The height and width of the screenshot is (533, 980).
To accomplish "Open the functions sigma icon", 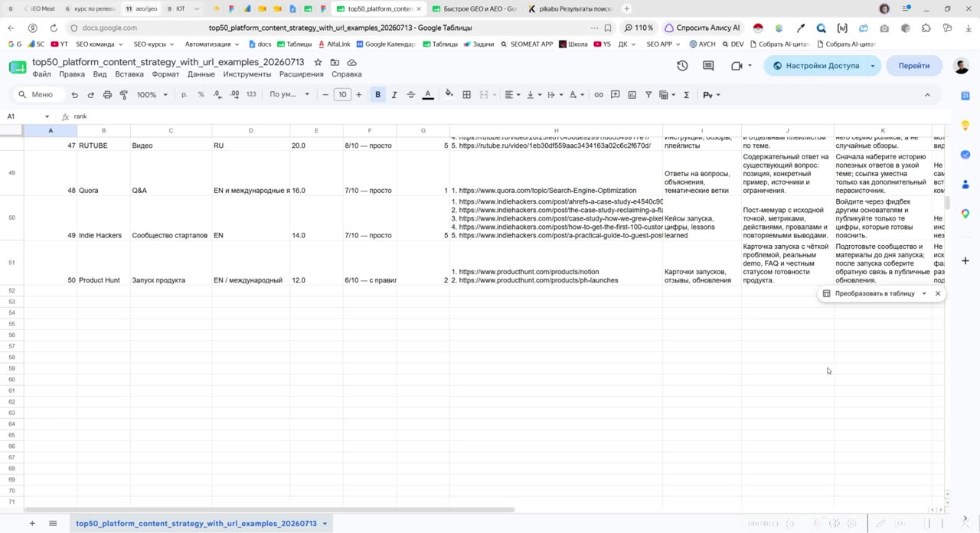I will (x=686, y=95).
